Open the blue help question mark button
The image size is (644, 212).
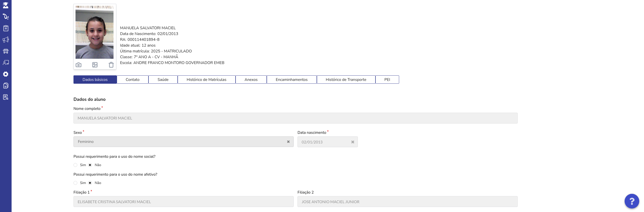pyautogui.click(x=632, y=201)
